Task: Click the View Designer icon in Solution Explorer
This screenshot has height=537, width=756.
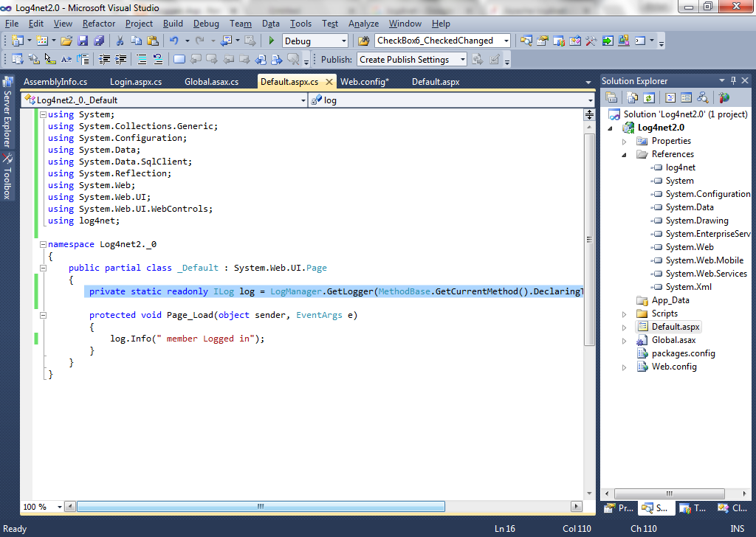Action: tap(686, 97)
